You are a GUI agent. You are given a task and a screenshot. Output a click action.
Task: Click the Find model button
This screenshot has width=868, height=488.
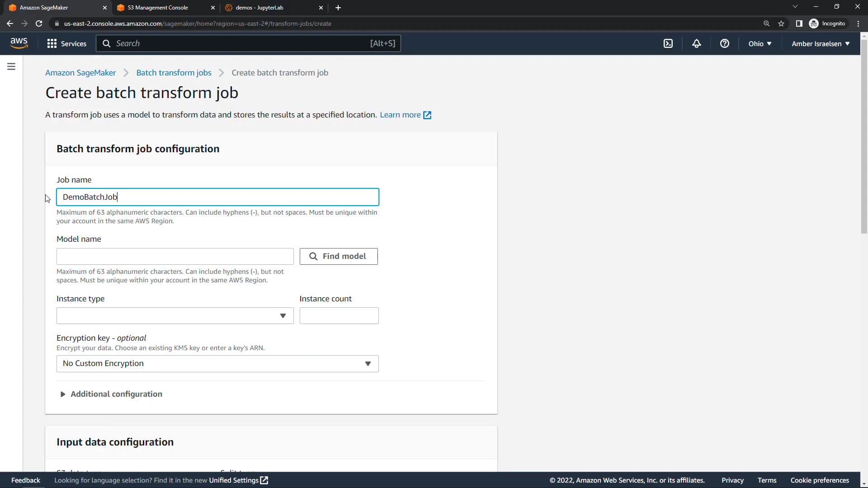click(x=338, y=256)
